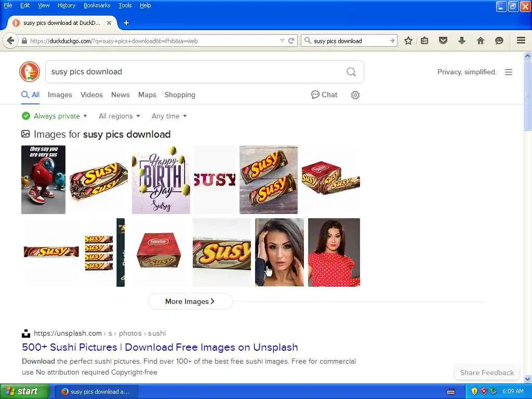Image resolution: width=532 pixels, height=399 pixels.
Task: Click the keyboard icon in the taskbar
Action: [x=451, y=392]
